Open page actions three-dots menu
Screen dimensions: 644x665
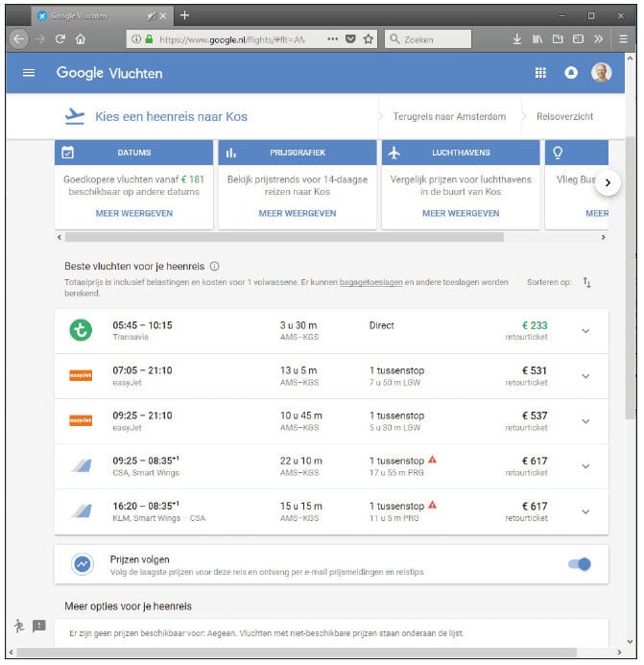click(x=333, y=39)
